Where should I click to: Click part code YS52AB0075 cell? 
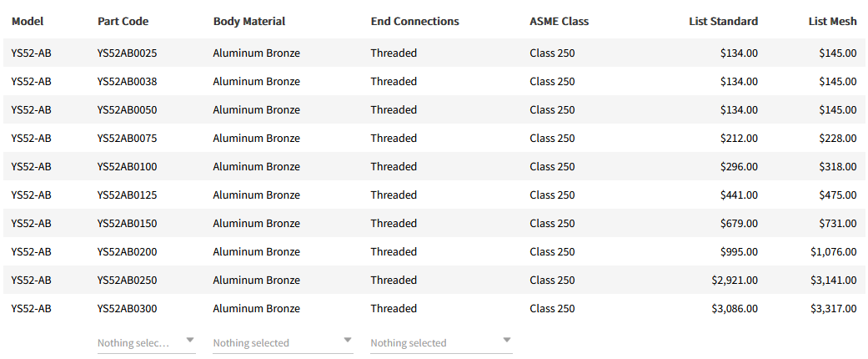point(127,138)
